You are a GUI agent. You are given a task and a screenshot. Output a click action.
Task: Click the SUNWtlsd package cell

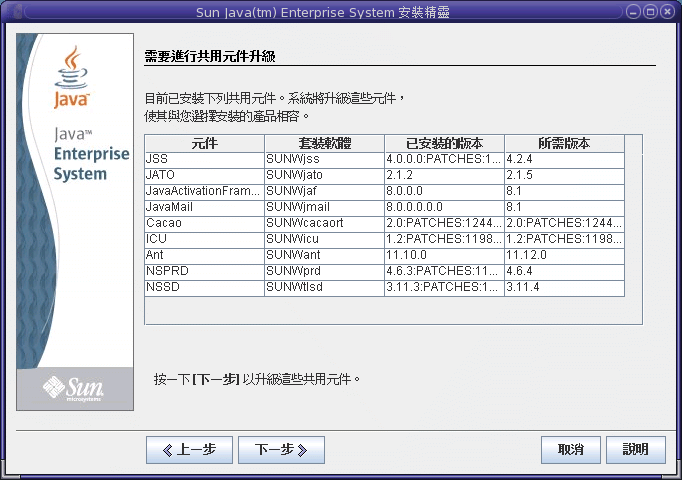pyautogui.click(x=324, y=288)
